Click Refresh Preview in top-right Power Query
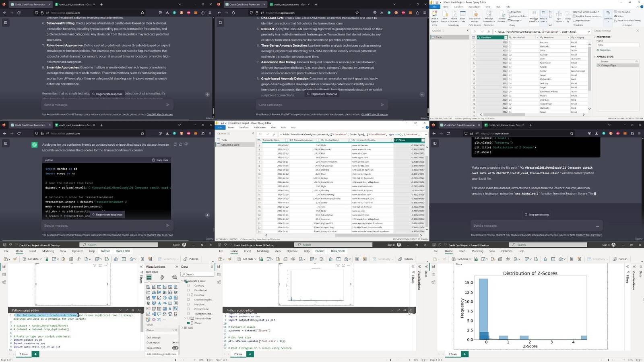The image size is (644, 362). point(502,16)
